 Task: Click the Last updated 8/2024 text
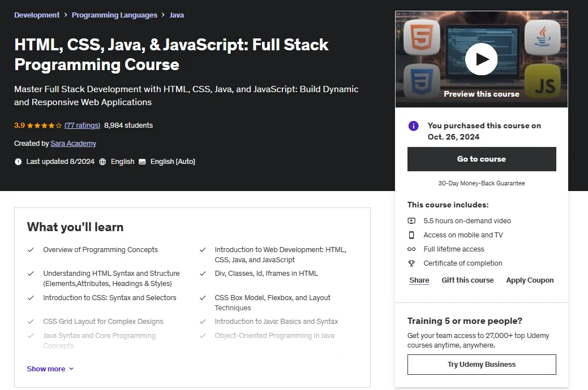tap(61, 162)
